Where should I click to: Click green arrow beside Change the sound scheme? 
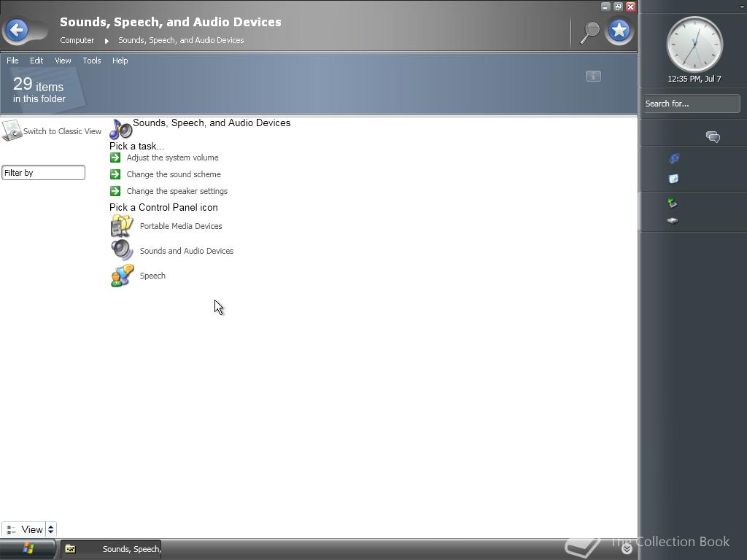pos(115,174)
